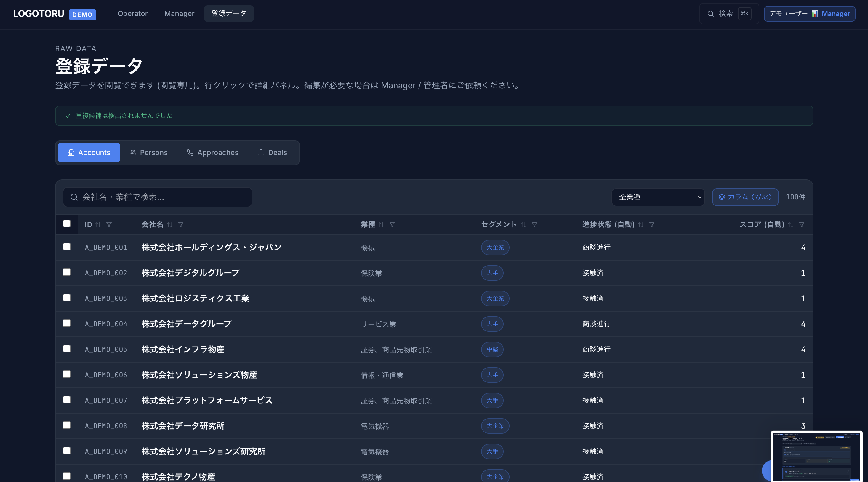Open row 株式会社インフラ物産

434,349
